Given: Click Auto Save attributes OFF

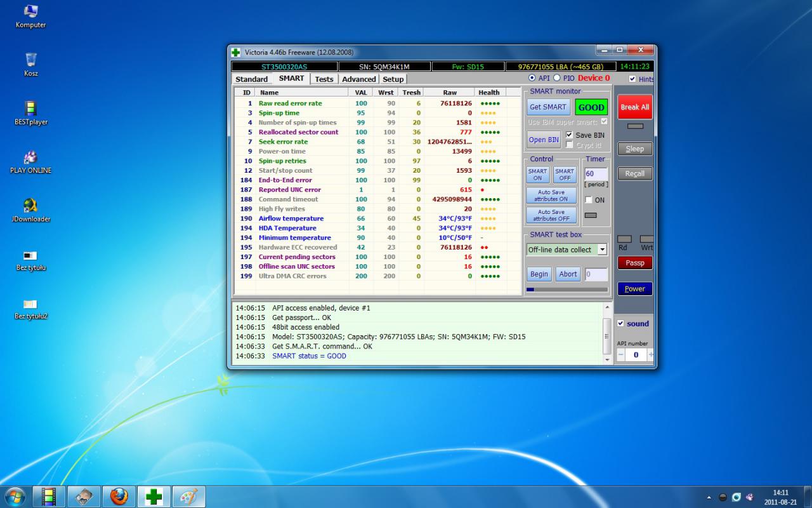Looking at the screenshot, I should [x=551, y=215].
